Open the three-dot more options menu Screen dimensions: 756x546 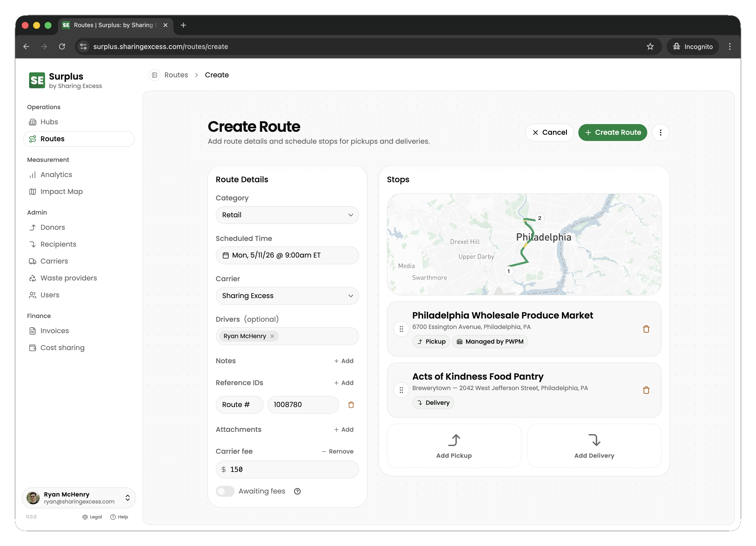coord(660,133)
